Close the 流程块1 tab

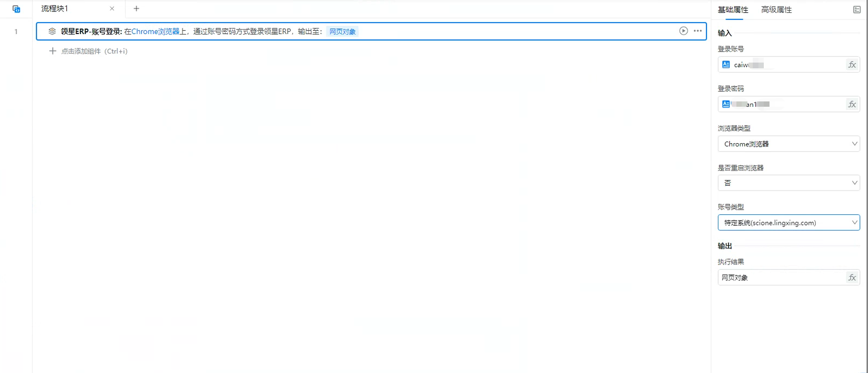[x=112, y=9]
